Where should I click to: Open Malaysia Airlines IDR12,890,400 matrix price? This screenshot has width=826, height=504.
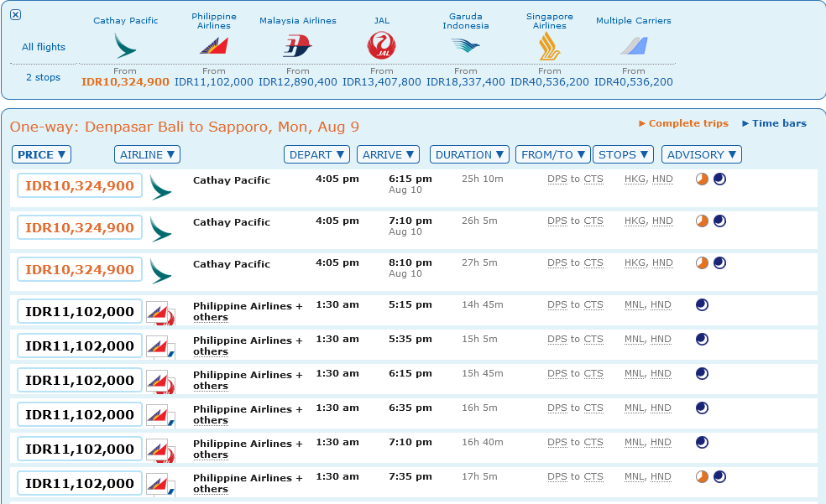tap(298, 82)
